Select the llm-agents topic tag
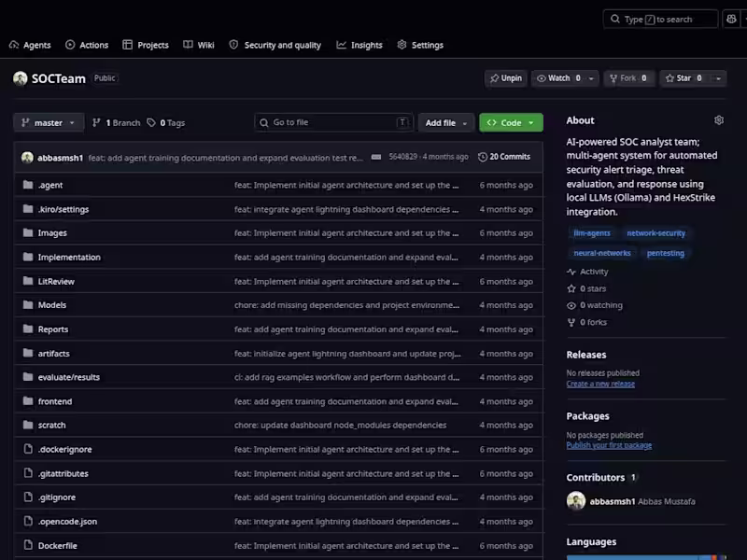Screen dimensions: 747x560 (592, 232)
